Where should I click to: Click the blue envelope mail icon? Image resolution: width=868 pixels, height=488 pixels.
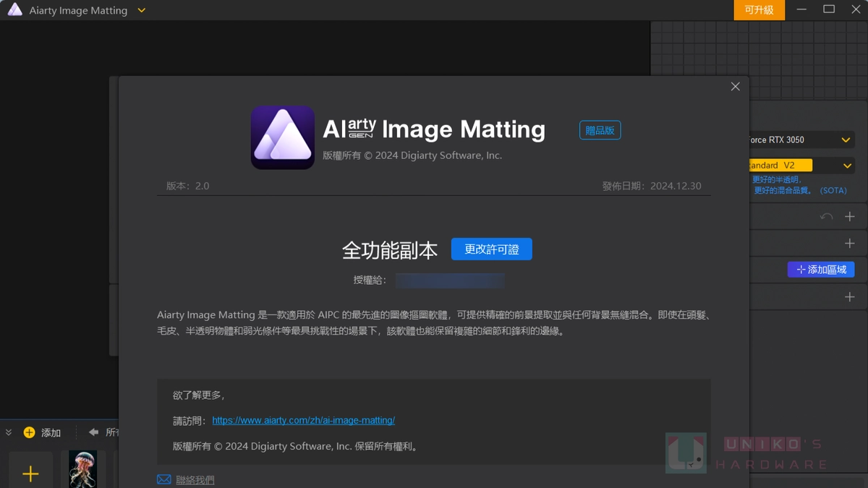point(164,479)
